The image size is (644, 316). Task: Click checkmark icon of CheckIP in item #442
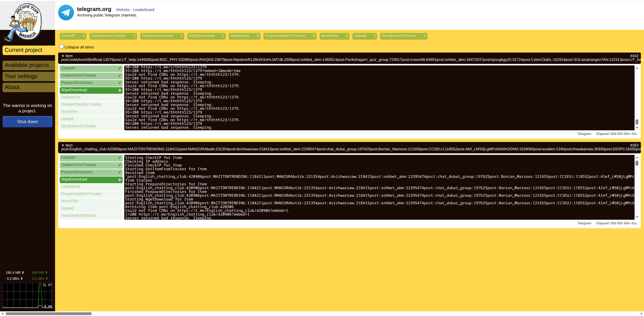pos(120,68)
